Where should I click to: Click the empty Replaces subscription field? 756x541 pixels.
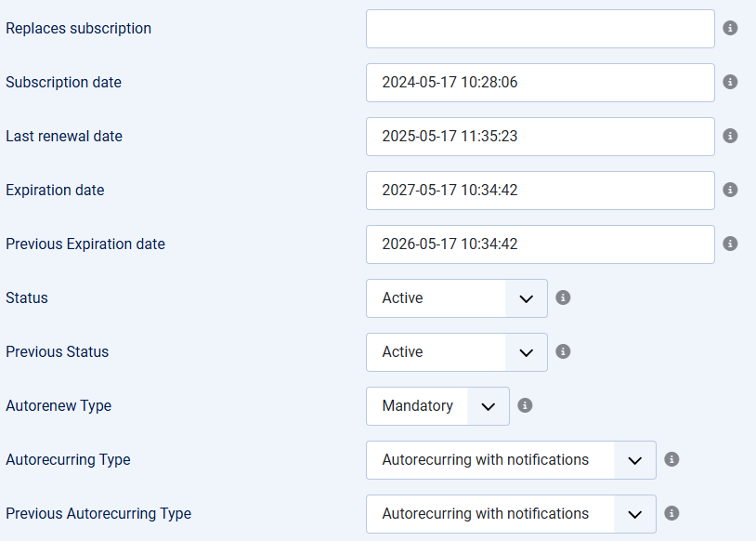pos(540,29)
